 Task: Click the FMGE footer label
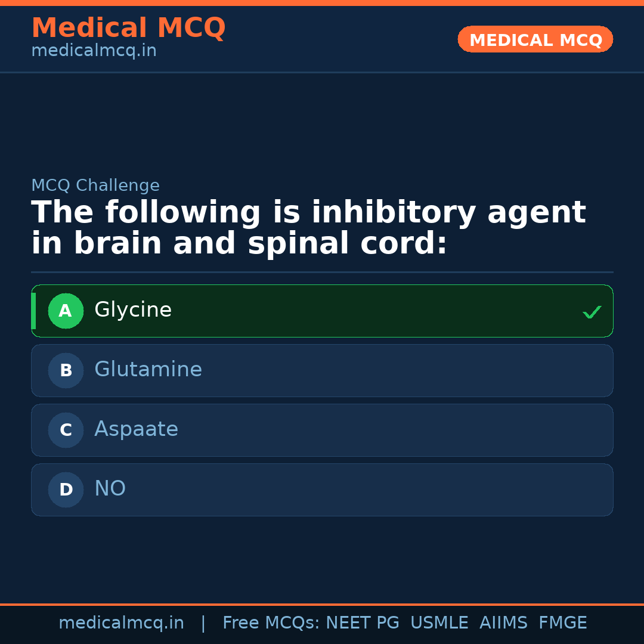click(x=562, y=623)
